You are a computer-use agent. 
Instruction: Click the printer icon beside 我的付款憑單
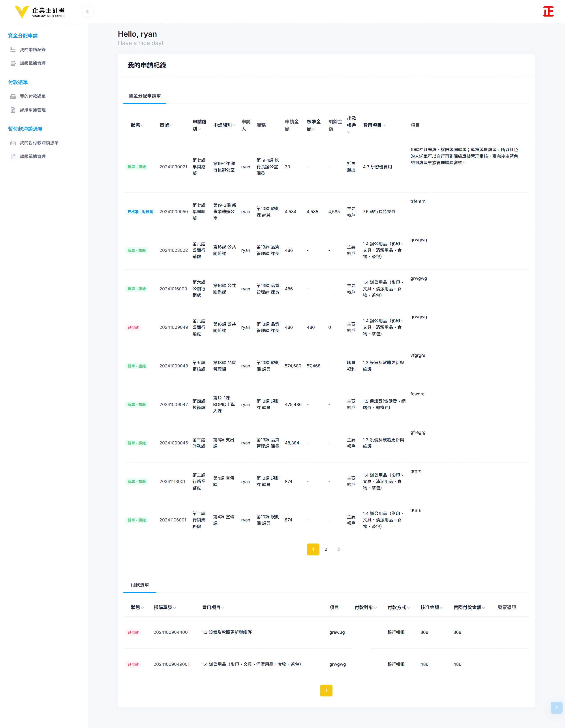[13, 96]
